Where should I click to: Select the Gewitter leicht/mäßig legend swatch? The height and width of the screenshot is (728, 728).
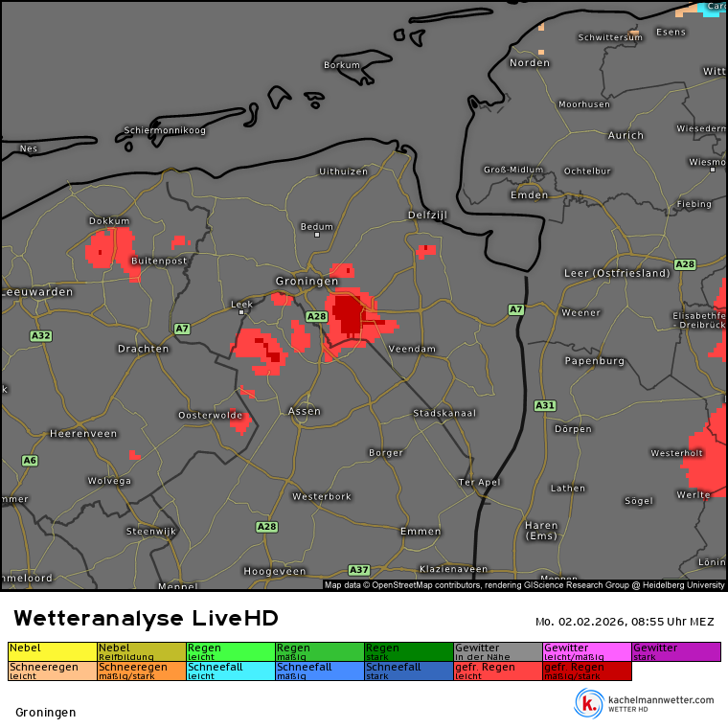pyautogui.click(x=587, y=652)
